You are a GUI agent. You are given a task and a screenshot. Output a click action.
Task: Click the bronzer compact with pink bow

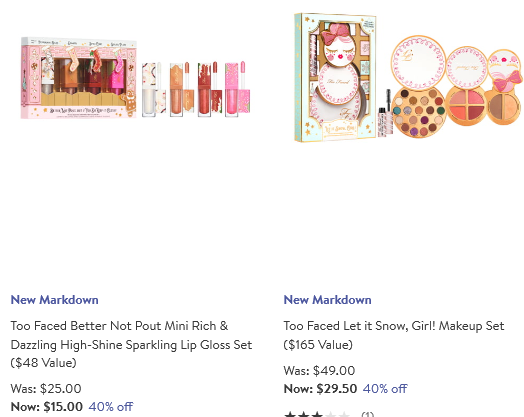pos(504,87)
